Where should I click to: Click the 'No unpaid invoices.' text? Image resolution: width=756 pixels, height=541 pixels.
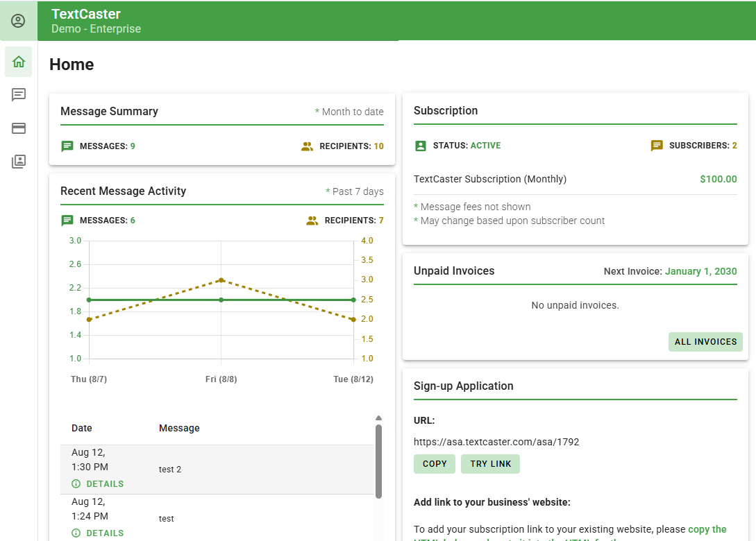(x=576, y=305)
